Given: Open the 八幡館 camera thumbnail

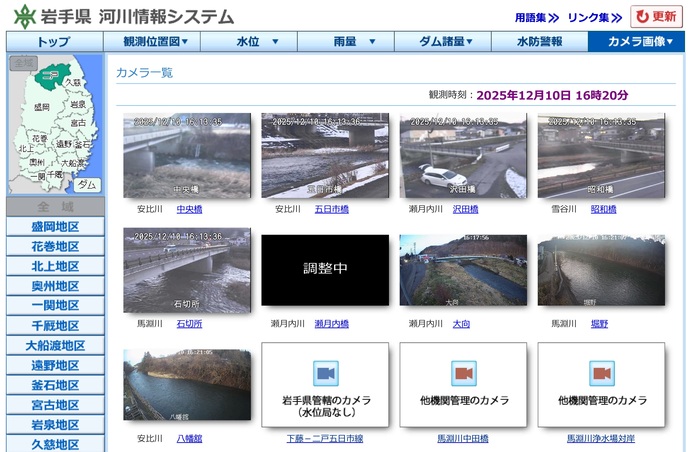Looking at the screenshot, I should click(x=187, y=385).
